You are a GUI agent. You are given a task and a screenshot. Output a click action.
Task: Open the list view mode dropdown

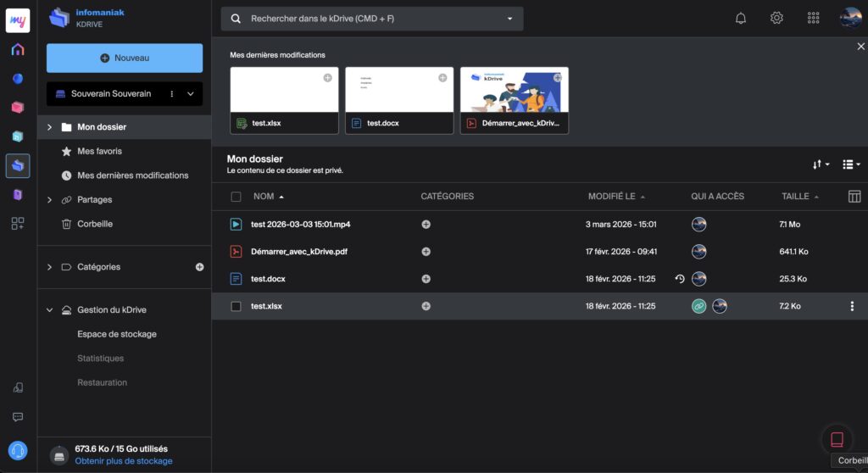click(851, 164)
